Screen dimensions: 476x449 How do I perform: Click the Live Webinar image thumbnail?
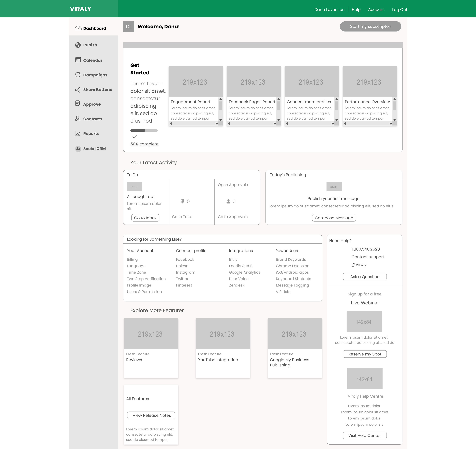[x=364, y=321]
